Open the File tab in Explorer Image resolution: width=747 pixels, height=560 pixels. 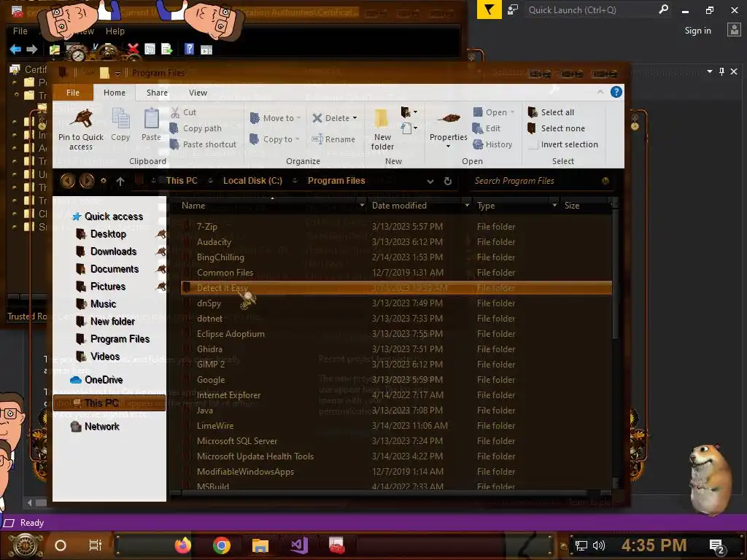tap(73, 93)
